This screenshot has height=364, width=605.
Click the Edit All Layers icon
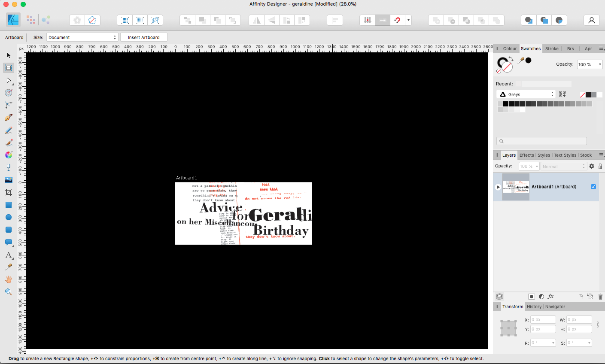499,297
